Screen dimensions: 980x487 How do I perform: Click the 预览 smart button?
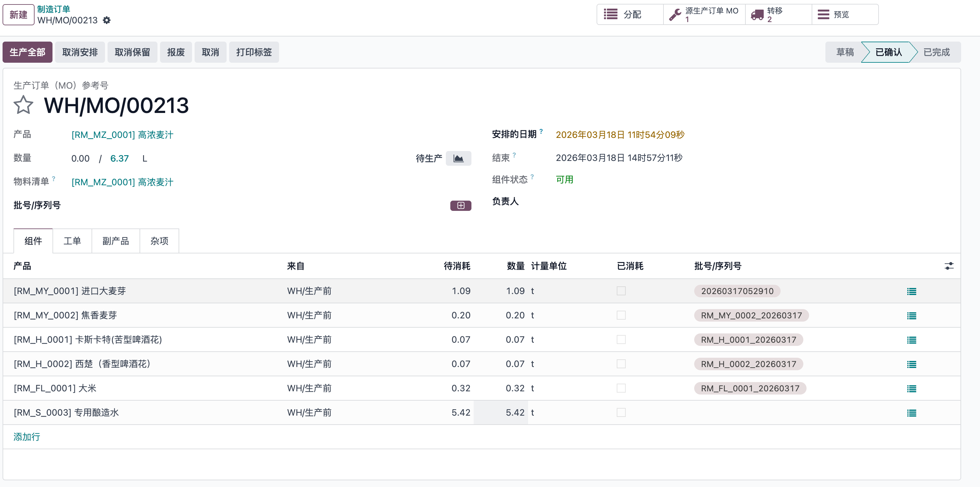pos(845,14)
